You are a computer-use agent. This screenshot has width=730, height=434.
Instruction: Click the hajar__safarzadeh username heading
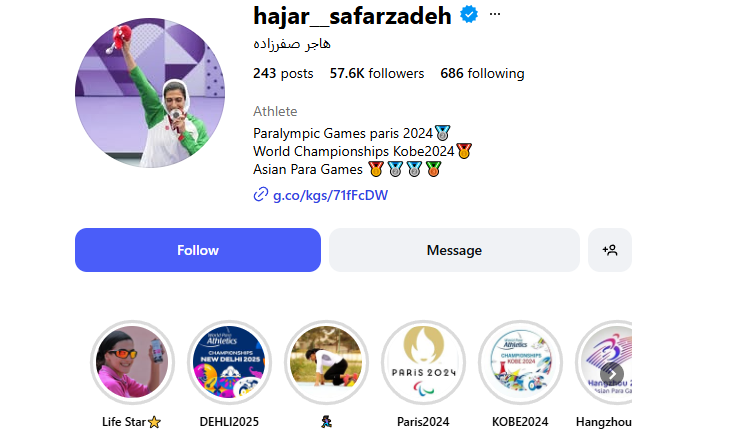[352, 16]
